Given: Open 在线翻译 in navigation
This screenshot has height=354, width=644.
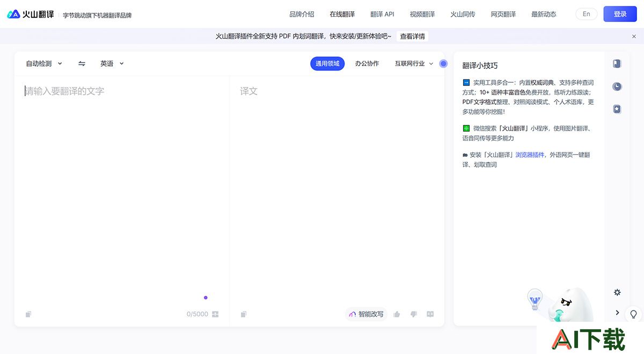Looking at the screenshot, I should [342, 15].
